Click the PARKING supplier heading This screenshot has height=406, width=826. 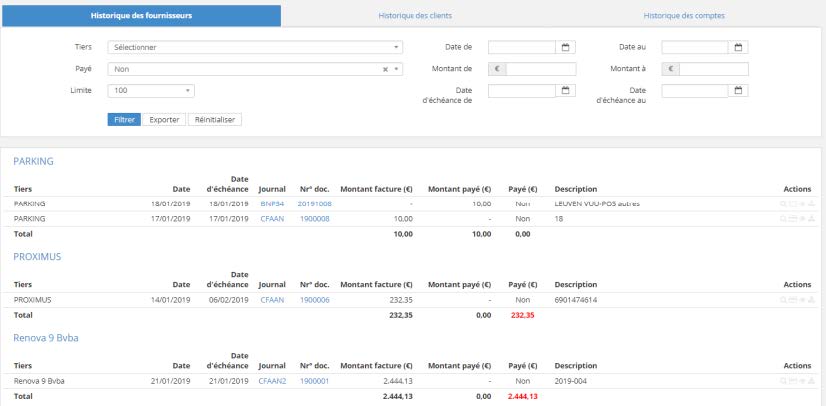(x=33, y=162)
